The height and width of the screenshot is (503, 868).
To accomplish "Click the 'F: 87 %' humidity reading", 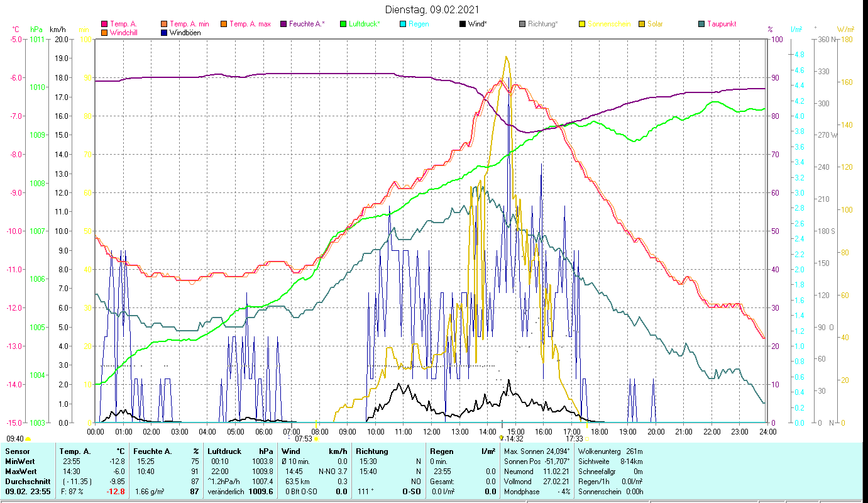I will point(72,492).
